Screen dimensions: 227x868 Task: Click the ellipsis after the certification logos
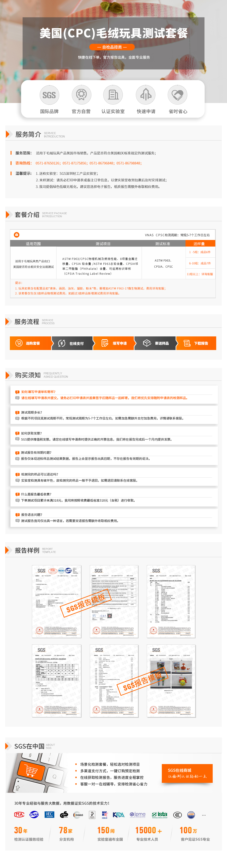pyautogui.click(x=204, y=815)
